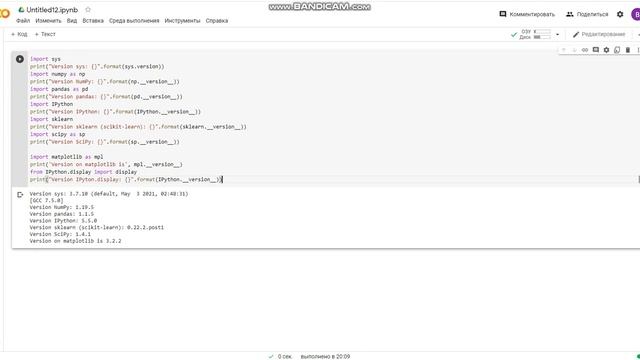This screenshot has height=360, width=640.
Task: Open the Редактирование mode button
Action: coord(599,35)
